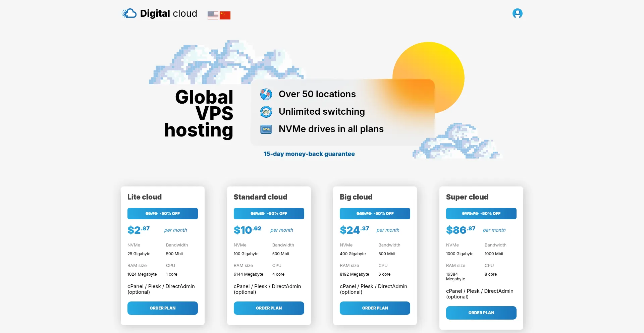Click the Big cloud $48.75 discount banner
Screen dimensions: 644x333
click(375, 214)
